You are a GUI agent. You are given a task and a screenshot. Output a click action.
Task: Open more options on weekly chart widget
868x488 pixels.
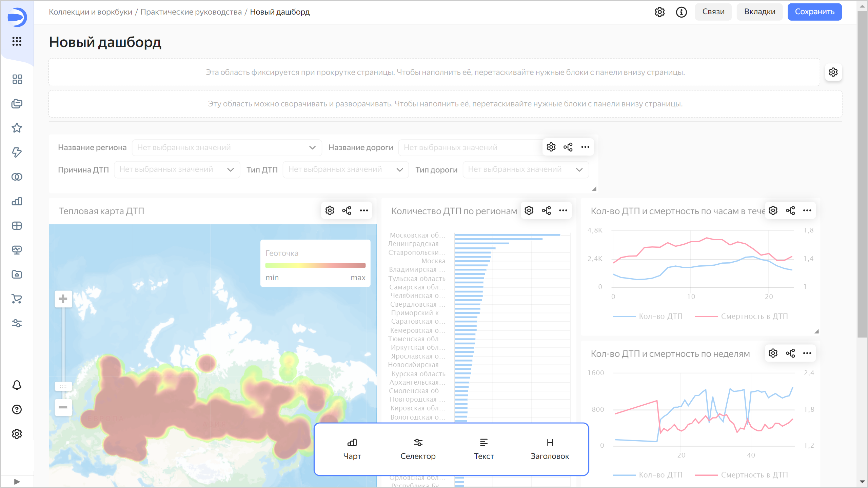click(x=807, y=353)
